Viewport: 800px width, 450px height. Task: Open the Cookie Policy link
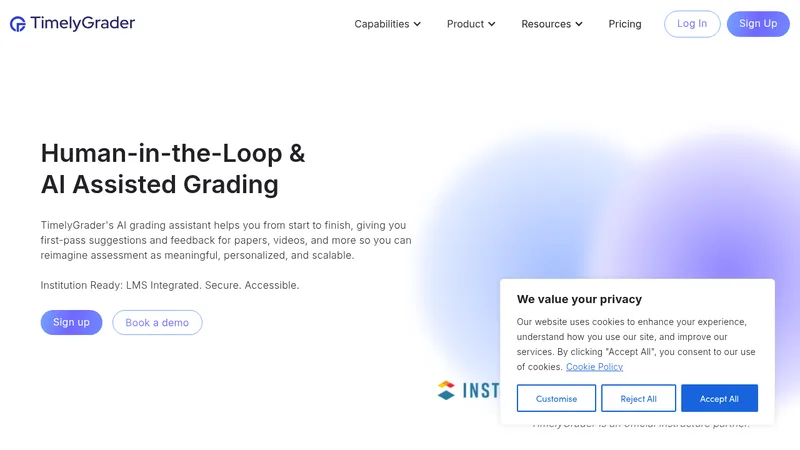(x=594, y=367)
